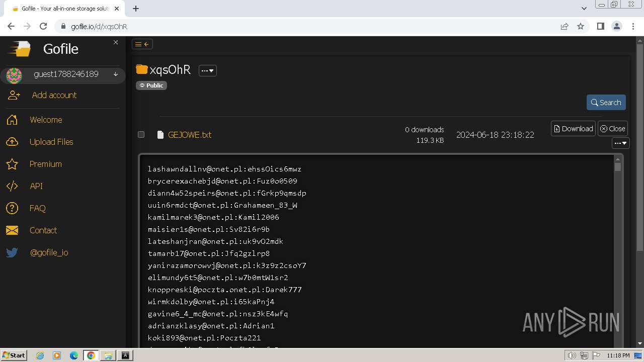Open the xqsOhR folder options dropdown

[x=207, y=71]
